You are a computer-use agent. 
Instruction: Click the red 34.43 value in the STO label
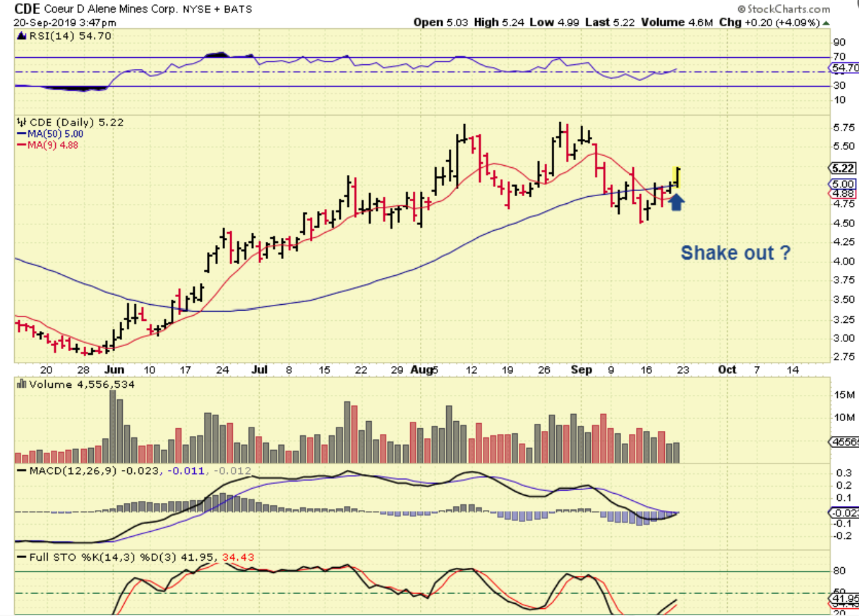point(238,557)
